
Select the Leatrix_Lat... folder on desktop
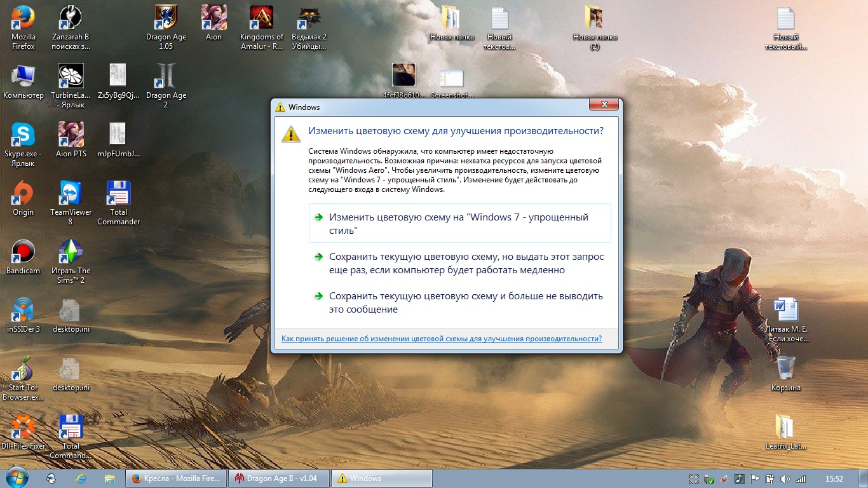(785, 433)
